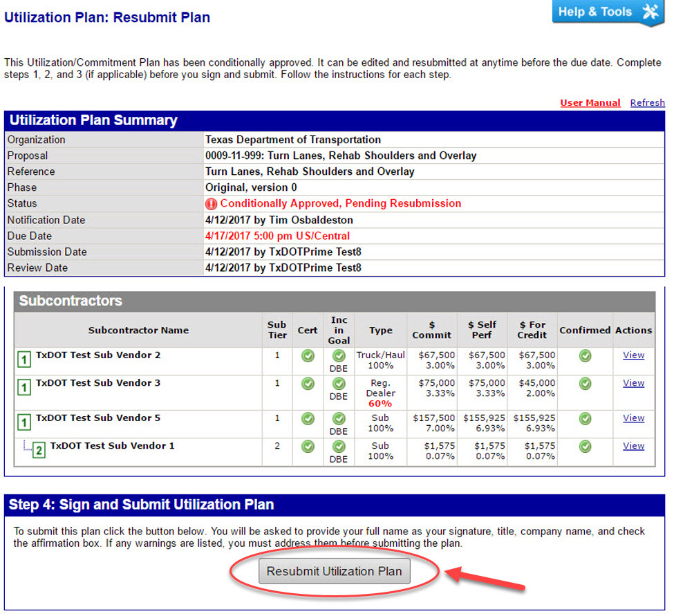Viewport: 674px width, 616px height.
Task: View details for TxDOT Test Sub Vendor 3
Action: coord(634,383)
